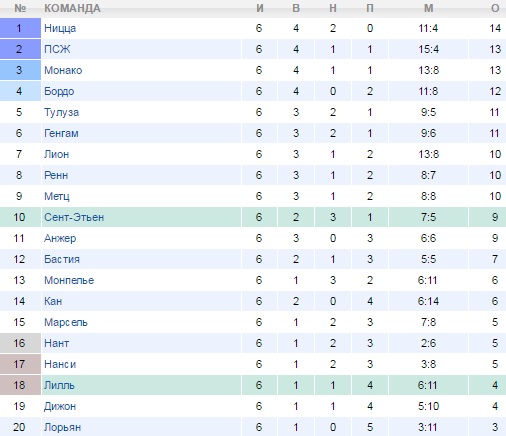Click the 15:4 goal difference of ПСЖ
This screenshot has width=506, height=436.
pos(428,49)
